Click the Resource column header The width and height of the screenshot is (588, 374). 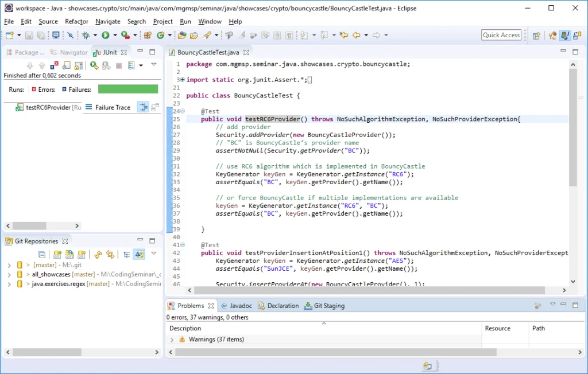coord(497,328)
